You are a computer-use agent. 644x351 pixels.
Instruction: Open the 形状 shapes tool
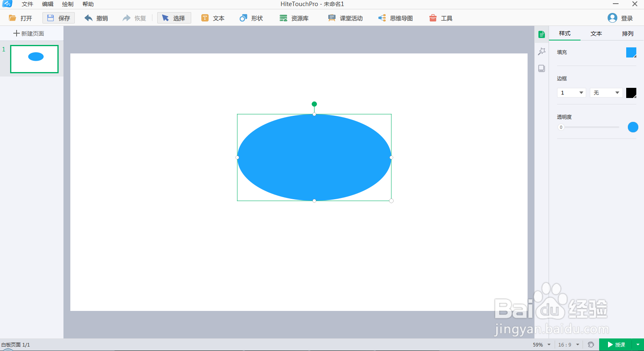251,18
